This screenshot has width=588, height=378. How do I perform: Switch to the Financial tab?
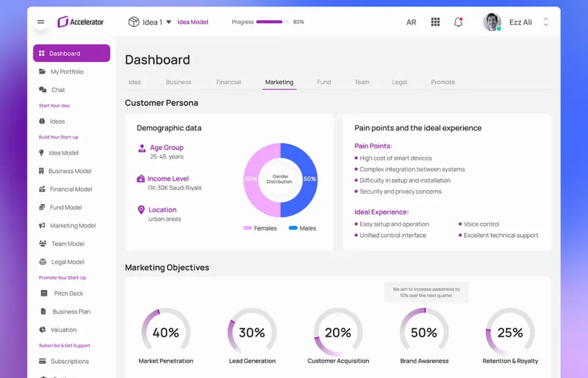click(228, 82)
